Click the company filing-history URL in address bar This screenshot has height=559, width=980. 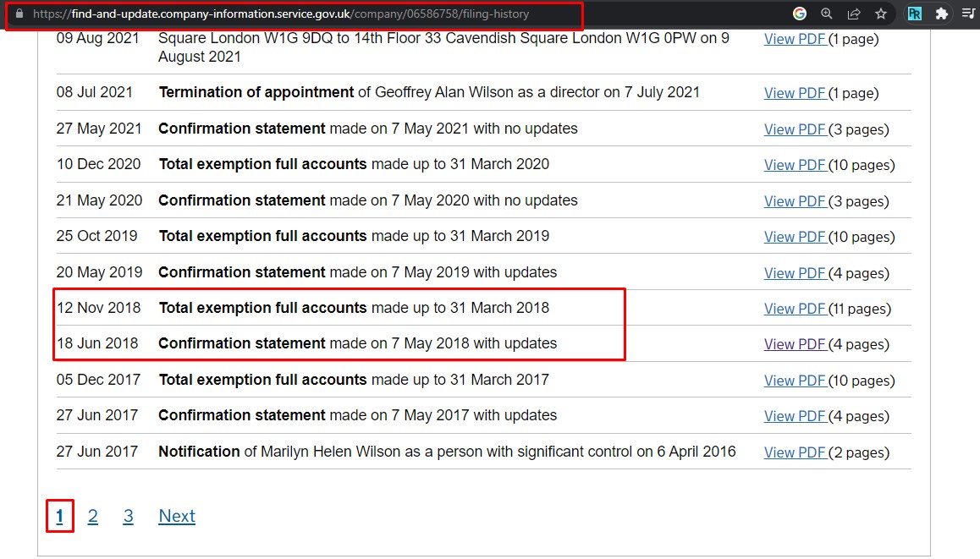click(281, 14)
